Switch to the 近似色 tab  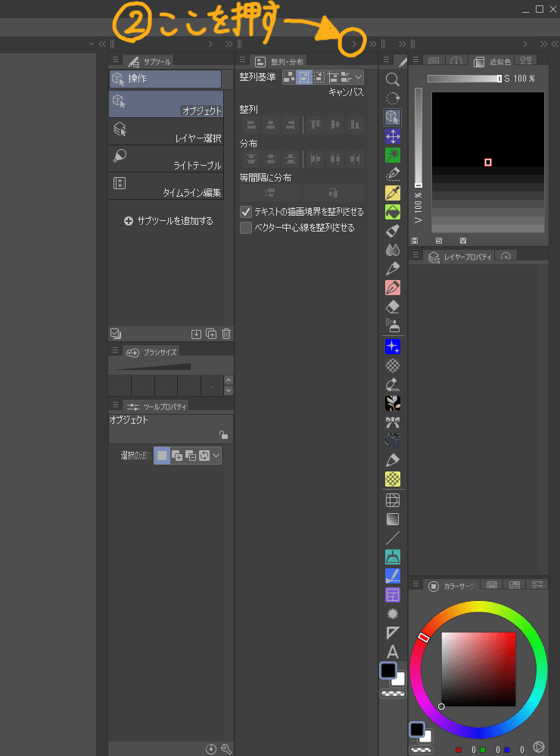[492, 61]
